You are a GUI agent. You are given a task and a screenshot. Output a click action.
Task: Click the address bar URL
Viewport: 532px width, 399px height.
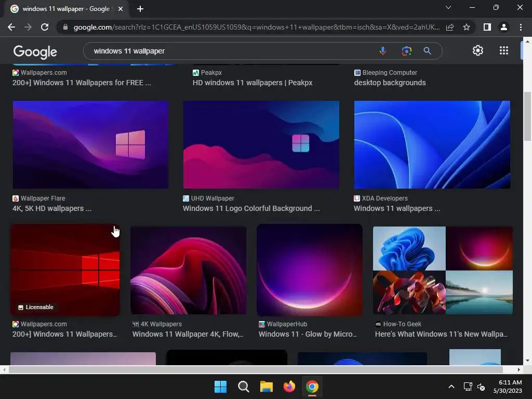(x=256, y=27)
